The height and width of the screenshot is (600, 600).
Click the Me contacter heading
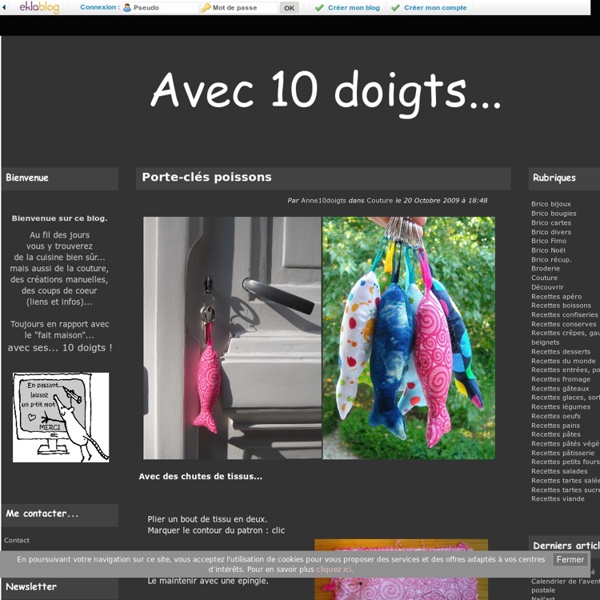point(42,514)
